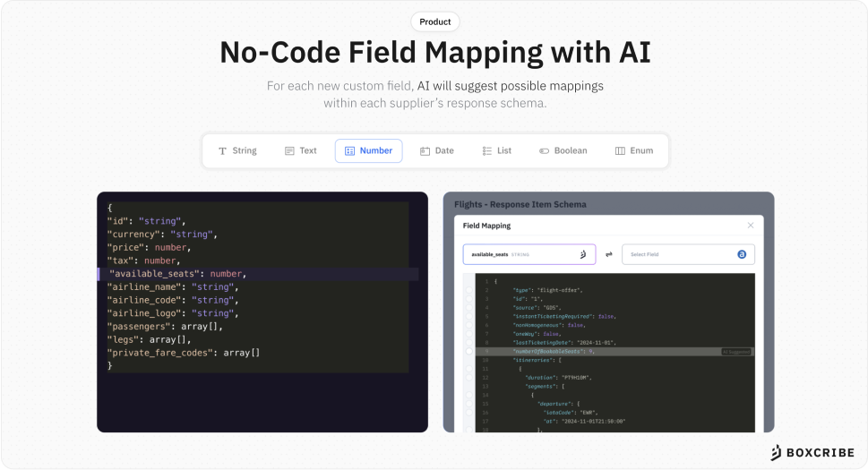Switch to the Text field type
The image size is (868, 470).
pos(300,151)
